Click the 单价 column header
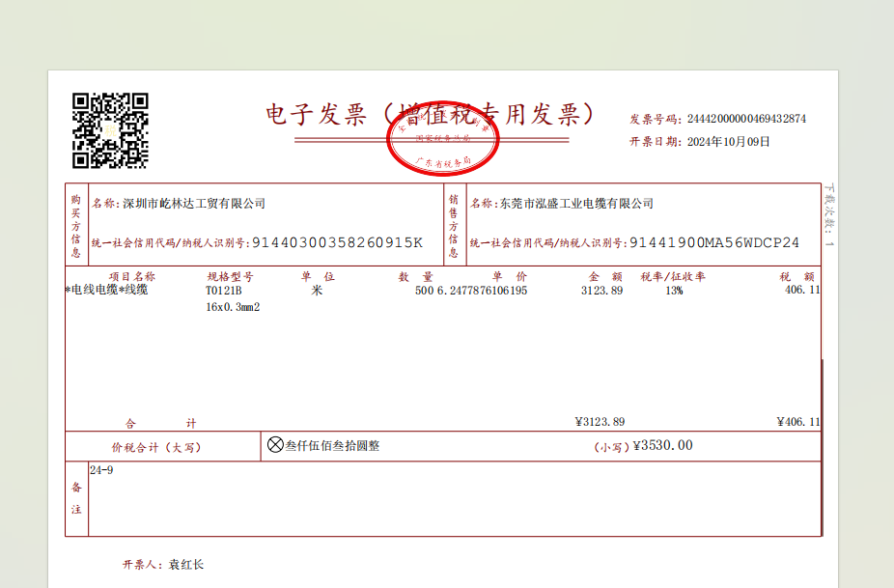 tap(510, 276)
